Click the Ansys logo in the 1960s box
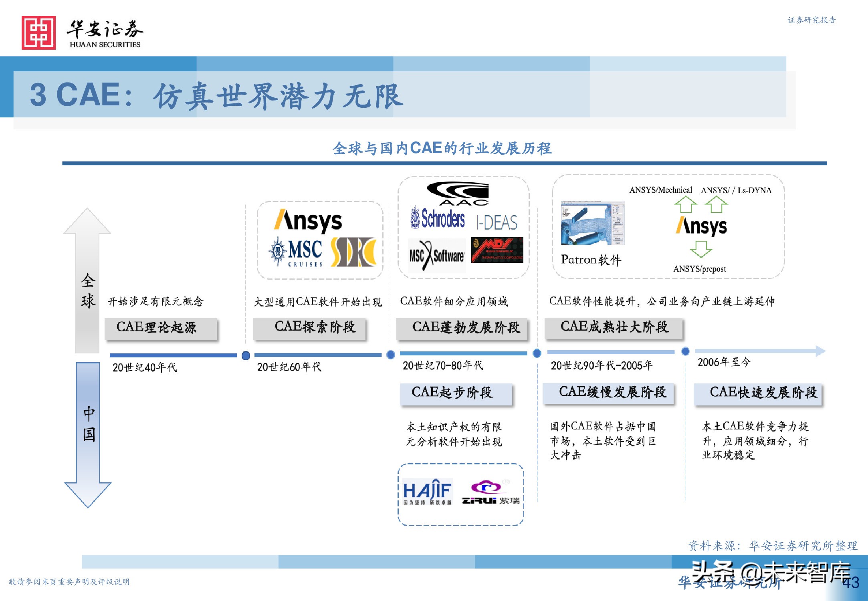This screenshot has height=601, width=868. tap(308, 221)
